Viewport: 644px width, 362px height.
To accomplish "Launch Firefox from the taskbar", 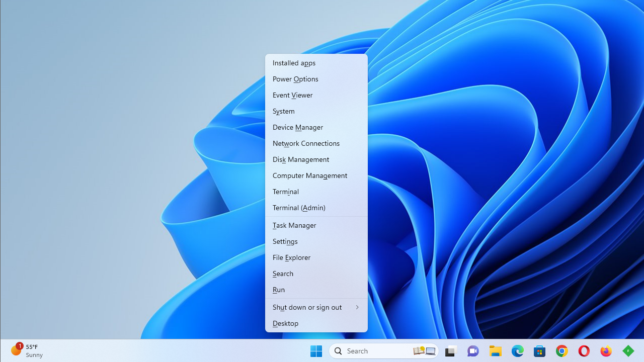I will point(606,351).
